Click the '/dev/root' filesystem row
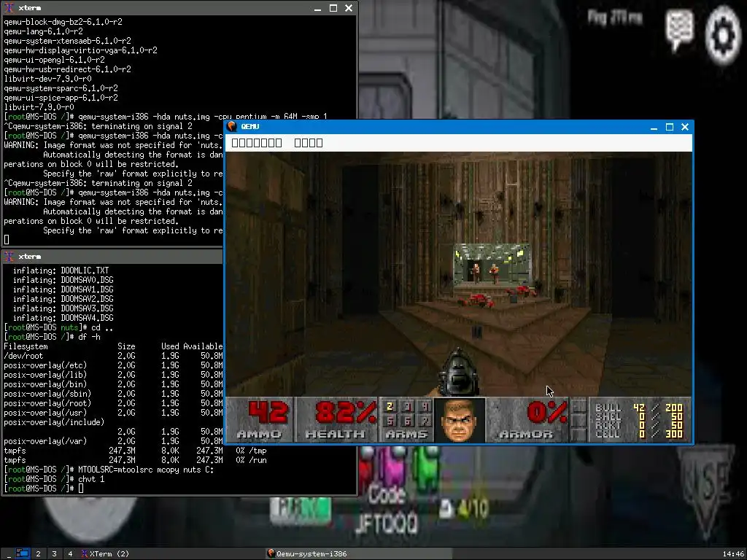747x560 pixels. pos(113,356)
